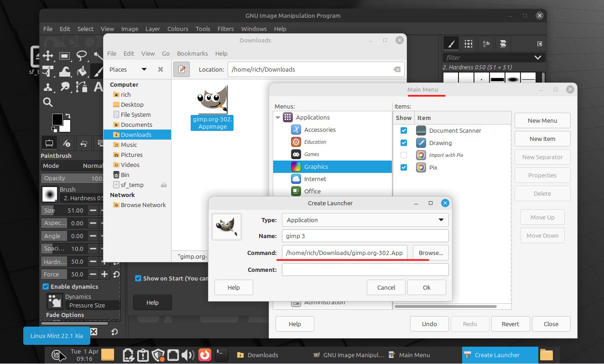Open the security shield tray icon
The height and width of the screenshot is (364, 604).
(158, 355)
